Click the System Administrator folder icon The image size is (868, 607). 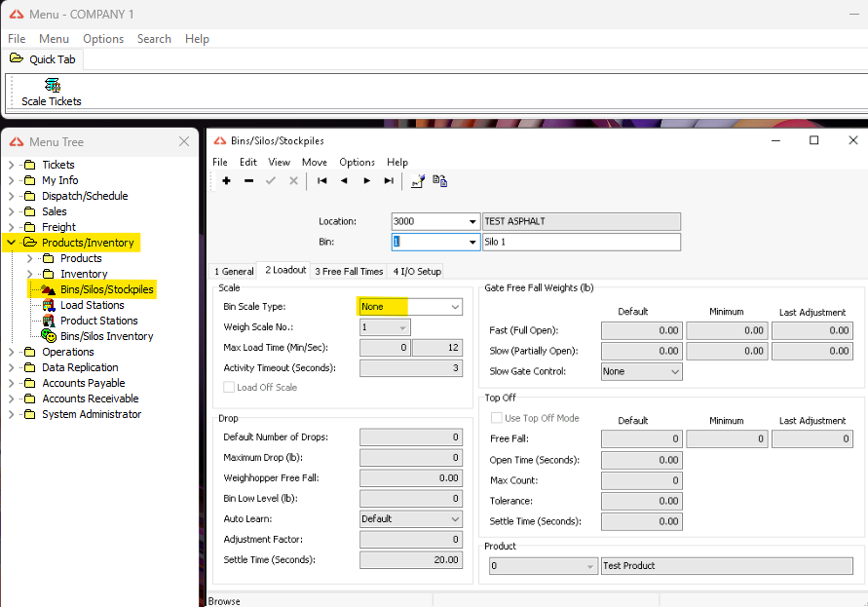click(30, 414)
